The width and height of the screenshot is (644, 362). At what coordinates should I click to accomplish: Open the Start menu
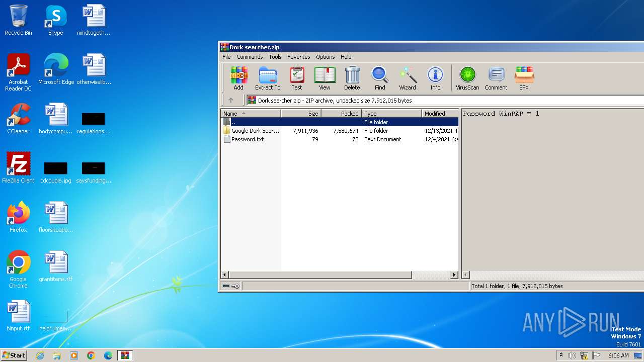coord(14,355)
